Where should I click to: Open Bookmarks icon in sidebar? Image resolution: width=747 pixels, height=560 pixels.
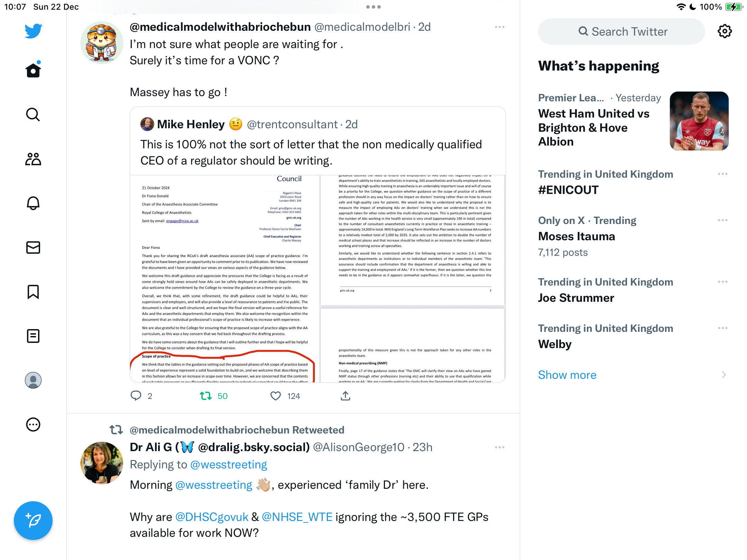33,292
